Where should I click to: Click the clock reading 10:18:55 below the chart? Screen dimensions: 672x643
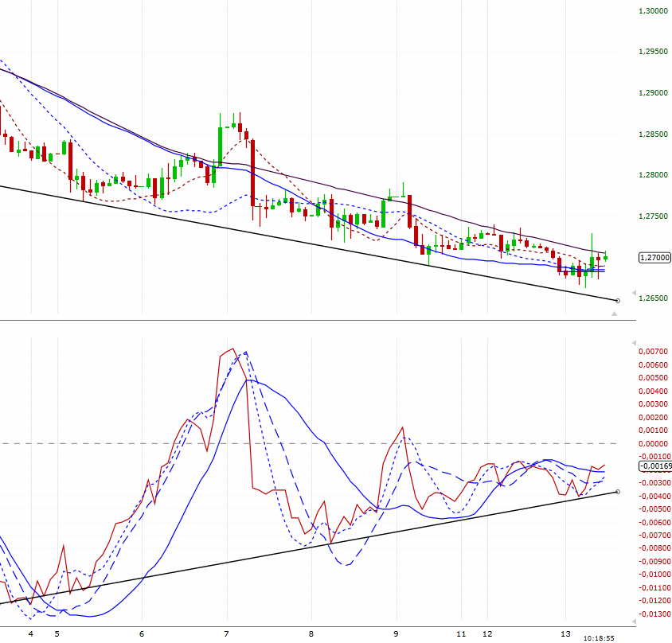pyautogui.click(x=600, y=637)
